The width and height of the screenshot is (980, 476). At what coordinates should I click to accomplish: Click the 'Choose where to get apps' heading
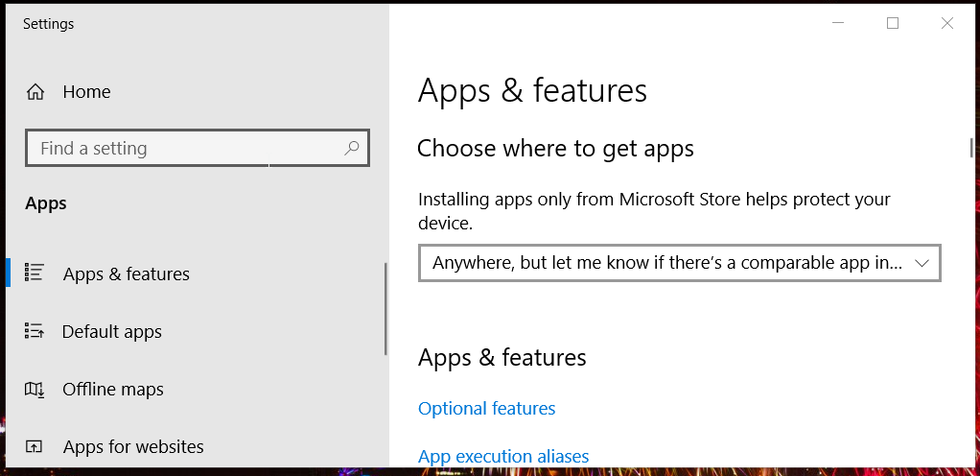pos(555,148)
